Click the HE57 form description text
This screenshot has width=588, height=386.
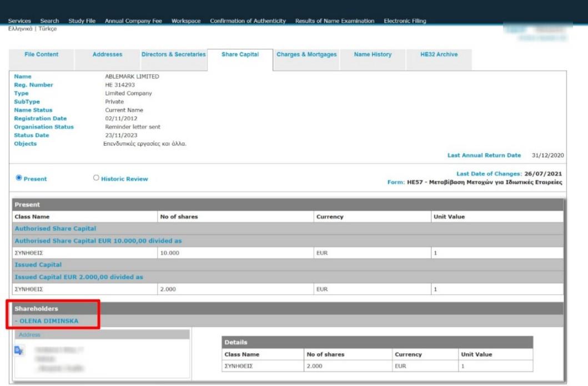click(x=485, y=182)
